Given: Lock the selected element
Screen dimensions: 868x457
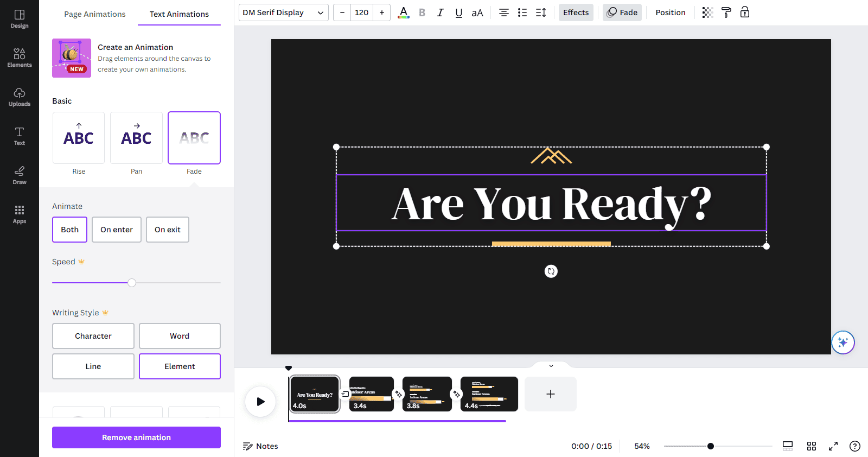Looking at the screenshot, I should (x=745, y=12).
